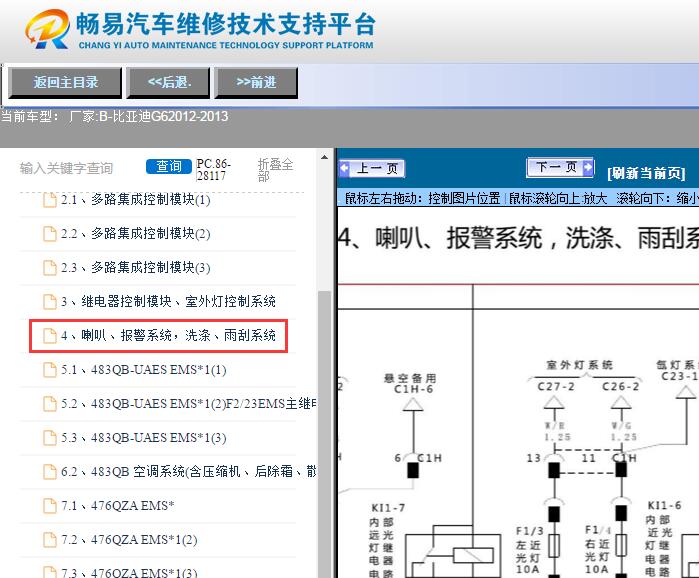Go back with <<后退 button
699x578 pixels.
(169, 82)
